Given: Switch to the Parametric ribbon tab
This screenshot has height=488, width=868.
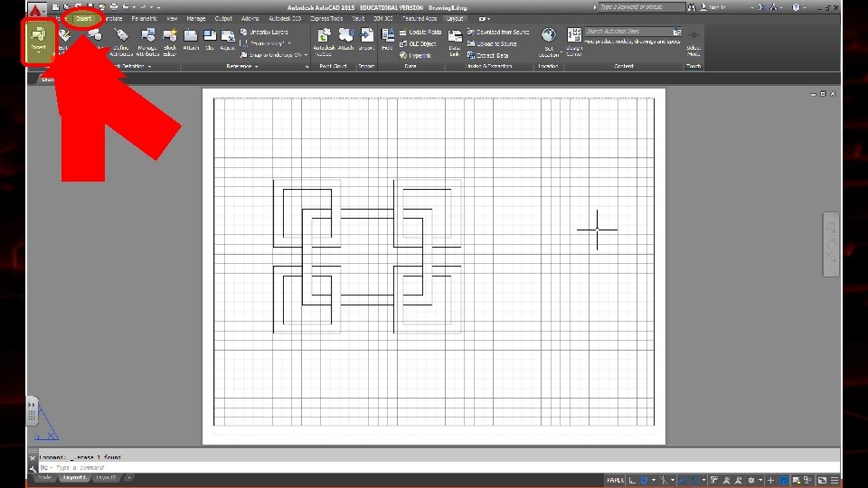Looking at the screenshot, I should click(144, 19).
